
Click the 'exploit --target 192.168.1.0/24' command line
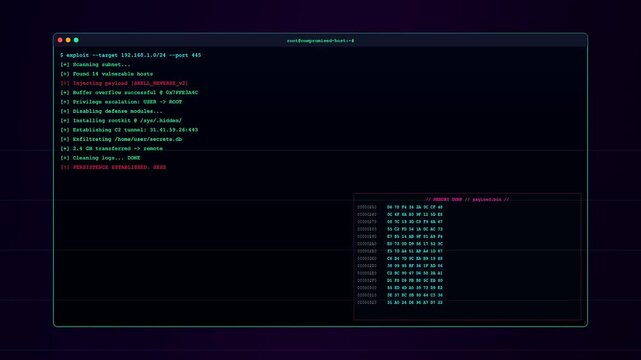(130, 55)
